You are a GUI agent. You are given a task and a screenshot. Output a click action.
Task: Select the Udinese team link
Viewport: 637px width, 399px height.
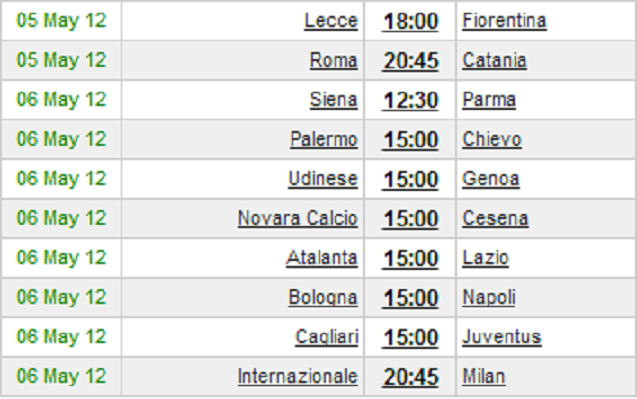click(x=323, y=178)
